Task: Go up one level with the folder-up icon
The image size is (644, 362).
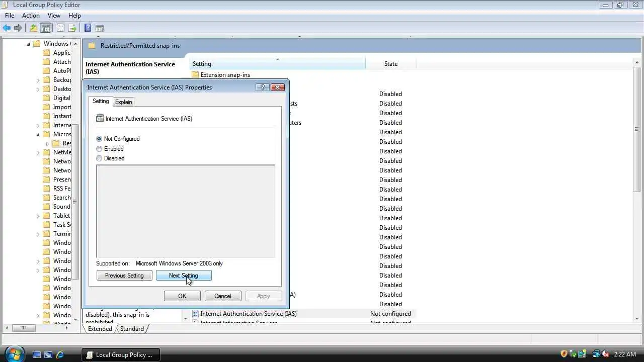Action: point(33,28)
